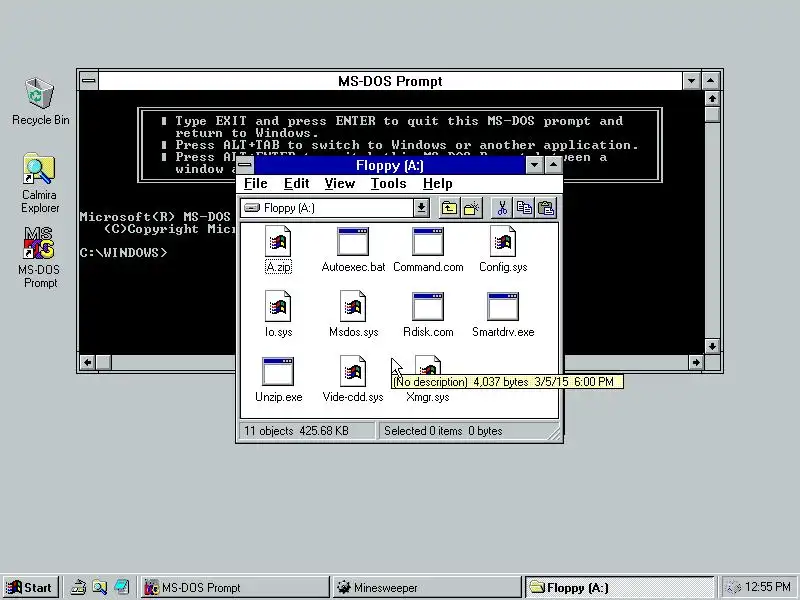Click the first quick-launch icon beside Start

78,587
